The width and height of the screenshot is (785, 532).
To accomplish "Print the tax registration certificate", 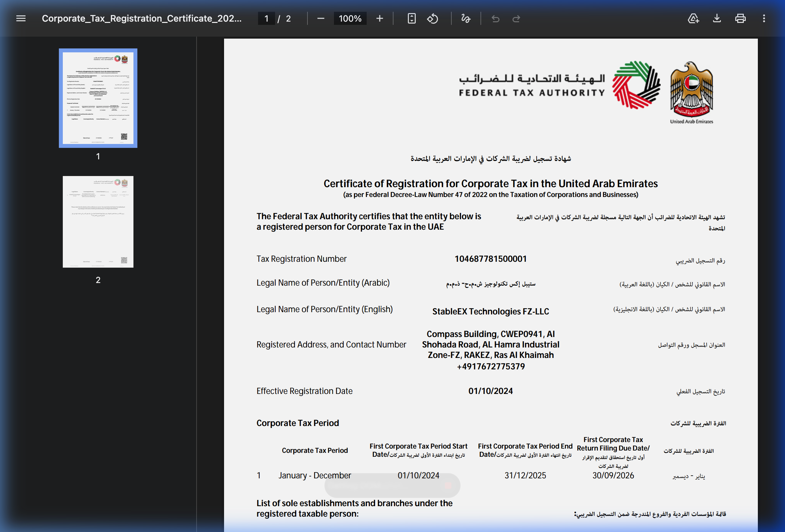I will pos(740,19).
